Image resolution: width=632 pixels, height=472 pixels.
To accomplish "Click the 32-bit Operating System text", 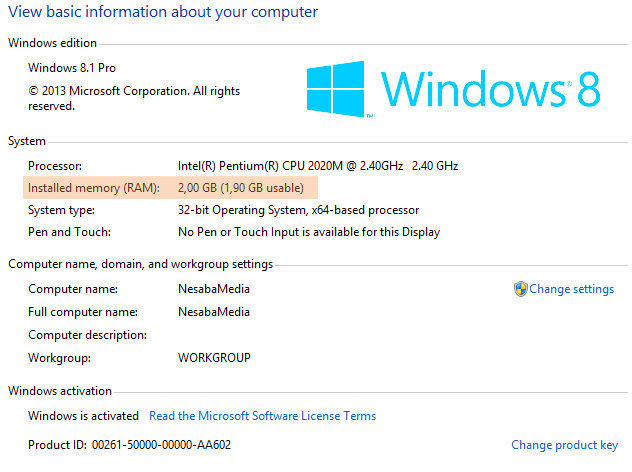I will tap(298, 210).
